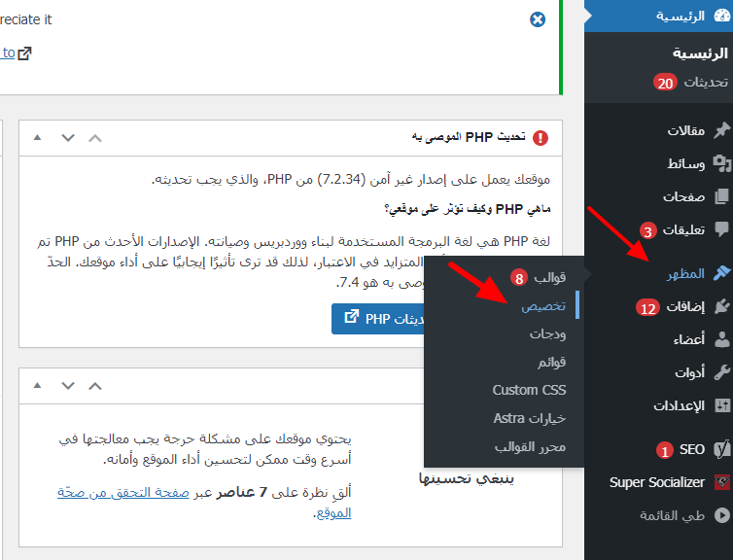Click the red 12 plugins badge
The height and width of the screenshot is (560, 733).
[x=647, y=308]
